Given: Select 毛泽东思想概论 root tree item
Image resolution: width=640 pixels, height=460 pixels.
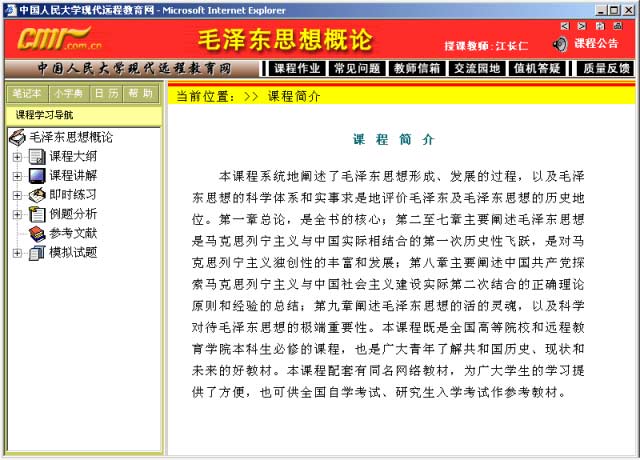Looking at the screenshot, I should [71, 137].
